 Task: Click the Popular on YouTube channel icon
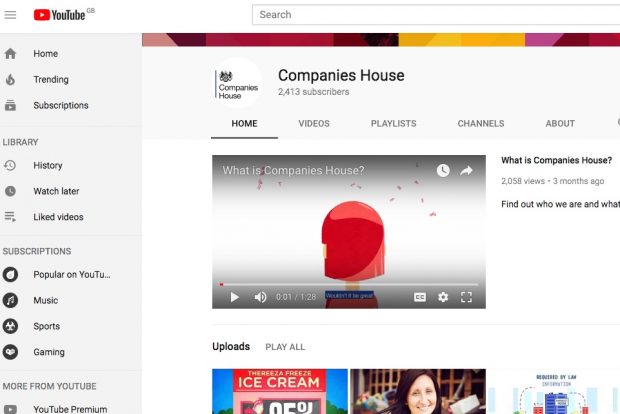(10, 274)
